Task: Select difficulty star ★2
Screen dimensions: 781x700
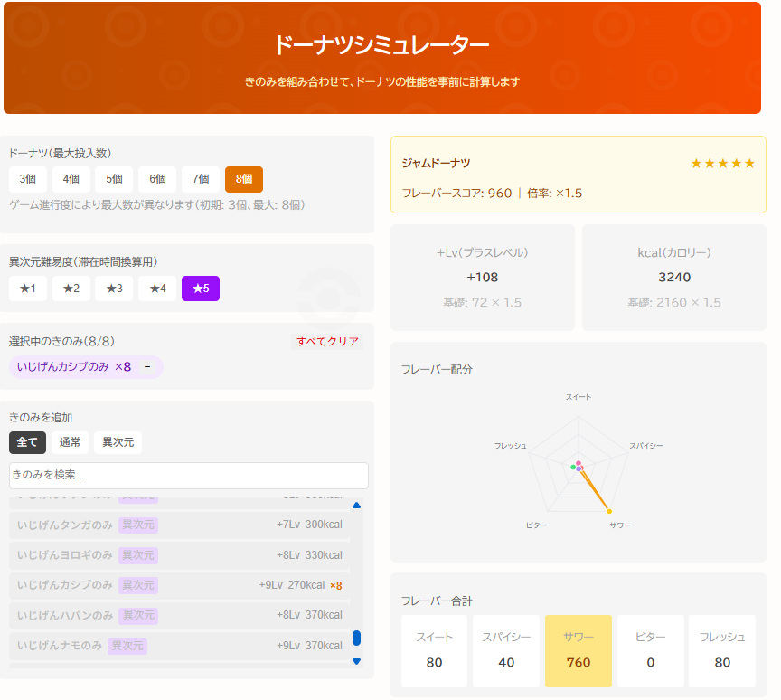Action: pos(71,287)
